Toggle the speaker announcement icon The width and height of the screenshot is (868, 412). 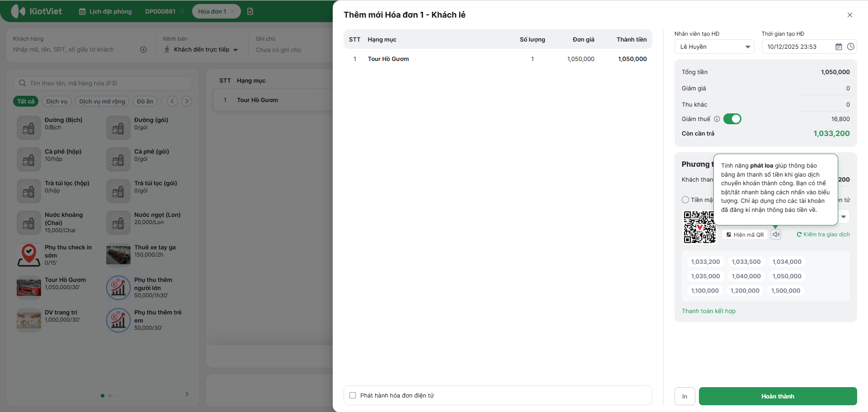click(x=776, y=234)
